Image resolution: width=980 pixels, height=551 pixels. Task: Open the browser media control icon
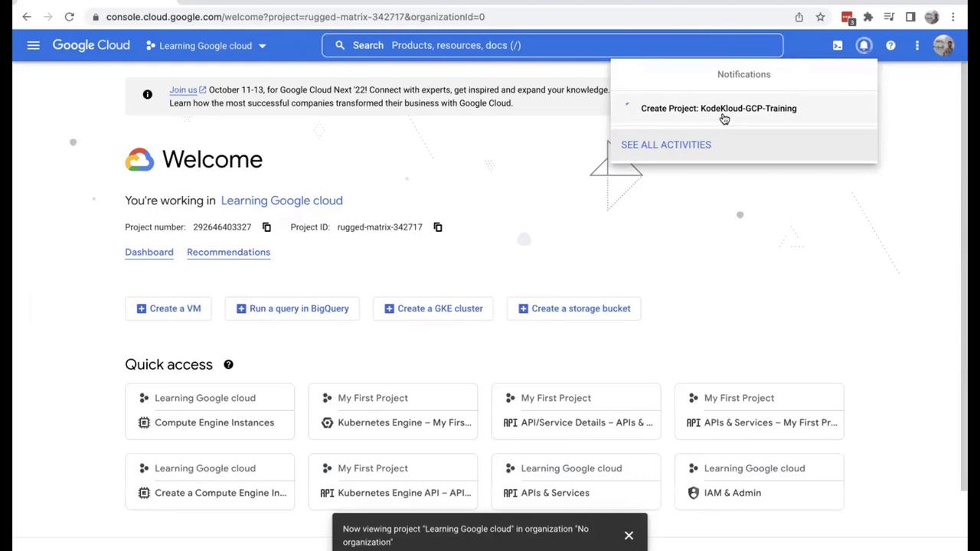889,17
